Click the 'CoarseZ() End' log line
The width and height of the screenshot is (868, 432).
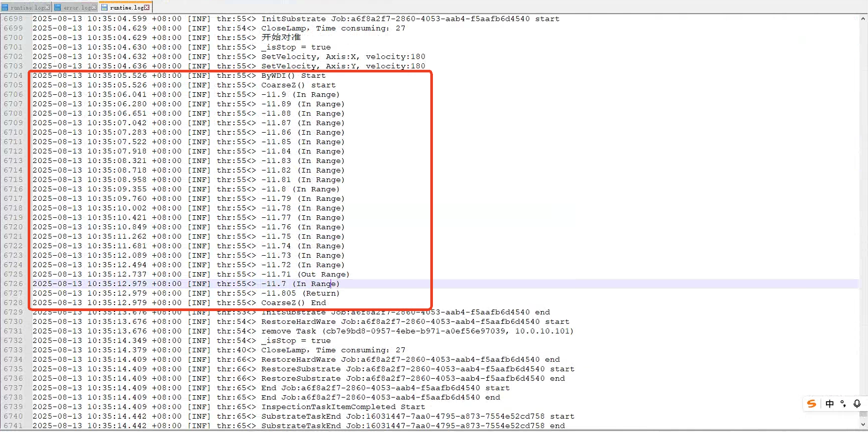coord(293,303)
